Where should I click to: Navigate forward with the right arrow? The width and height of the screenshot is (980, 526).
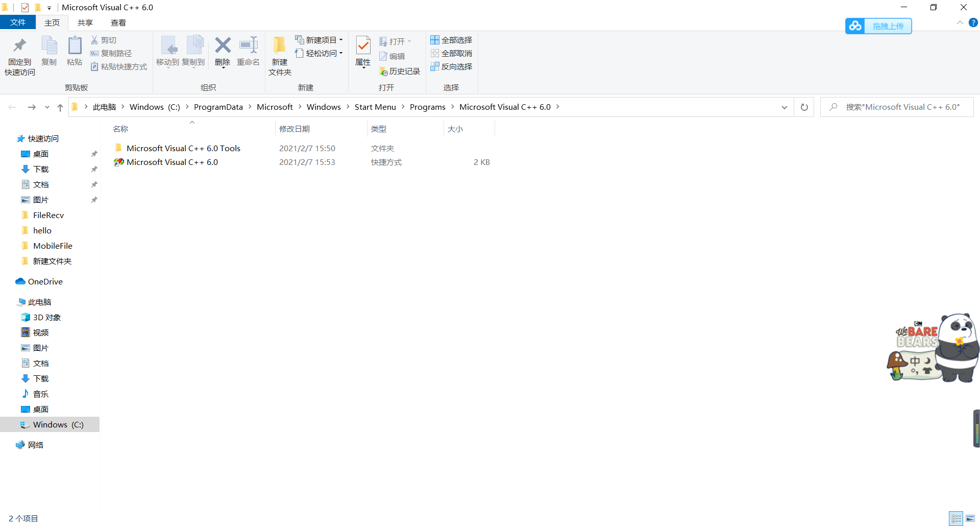(32, 107)
